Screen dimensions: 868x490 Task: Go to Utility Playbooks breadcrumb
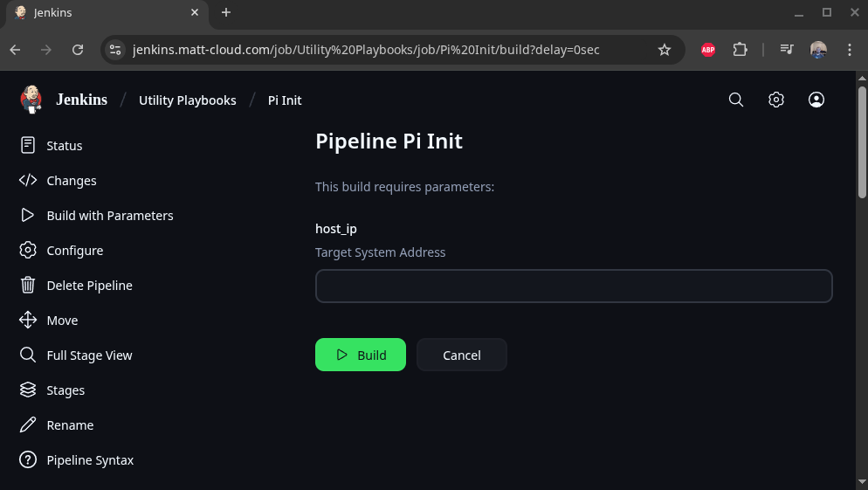(187, 100)
